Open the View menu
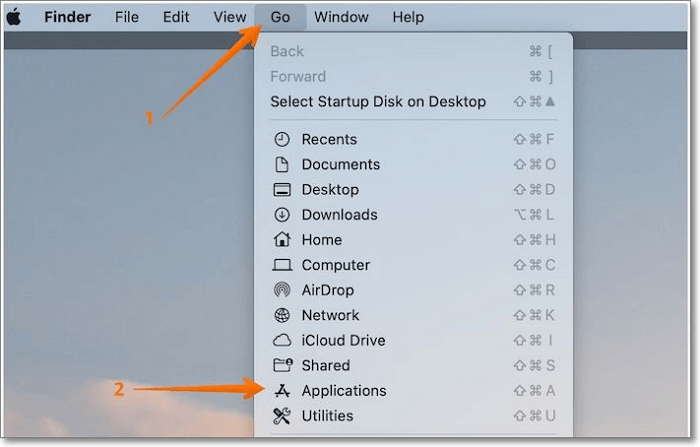The image size is (700, 447). pyautogui.click(x=230, y=17)
